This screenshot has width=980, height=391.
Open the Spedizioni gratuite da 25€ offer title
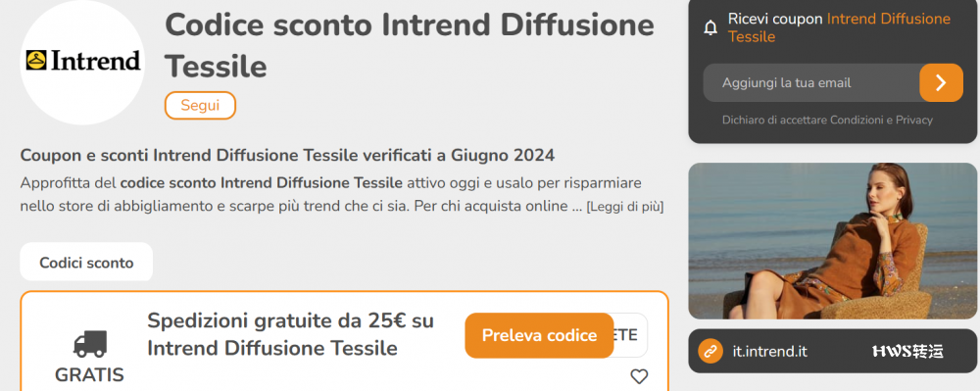pyautogui.click(x=291, y=334)
